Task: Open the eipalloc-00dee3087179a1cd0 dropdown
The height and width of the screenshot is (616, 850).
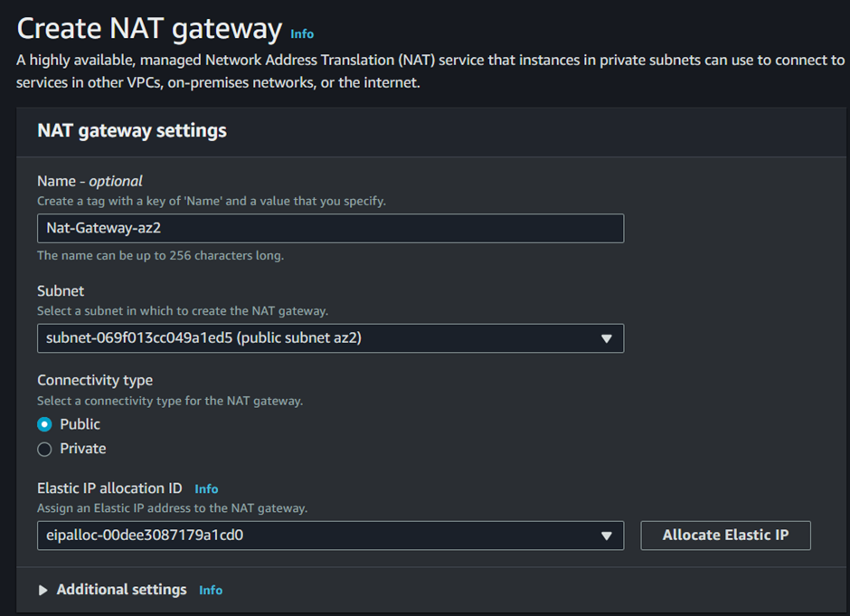Action: click(x=330, y=535)
